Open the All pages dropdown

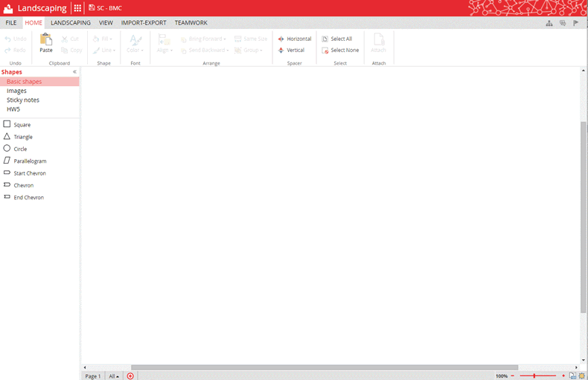[114, 376]
